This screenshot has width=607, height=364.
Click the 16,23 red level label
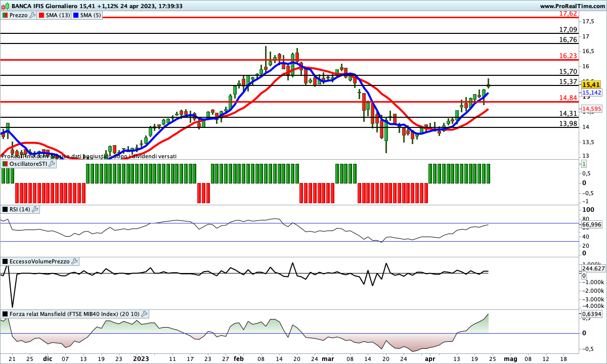[569, 56]
